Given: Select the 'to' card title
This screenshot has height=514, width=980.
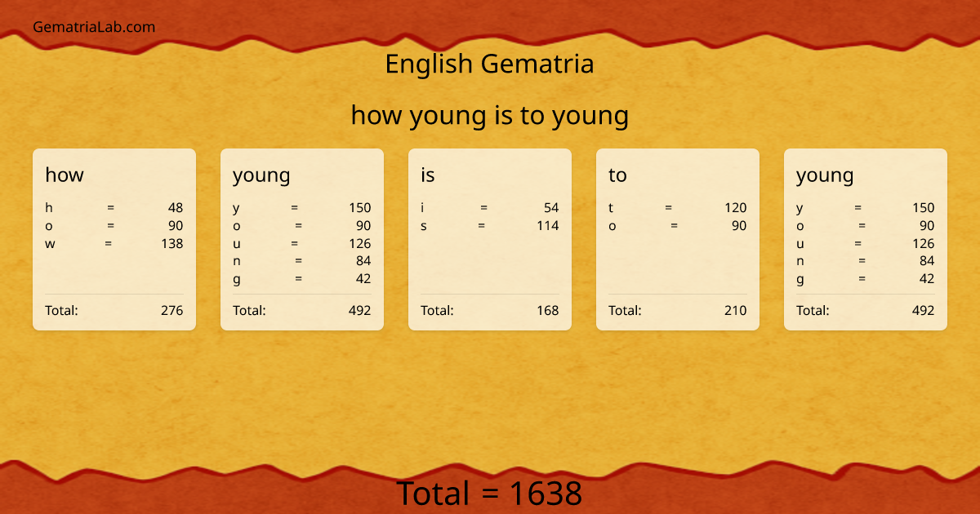Looking at the screenshot, I should pos(617,175).
